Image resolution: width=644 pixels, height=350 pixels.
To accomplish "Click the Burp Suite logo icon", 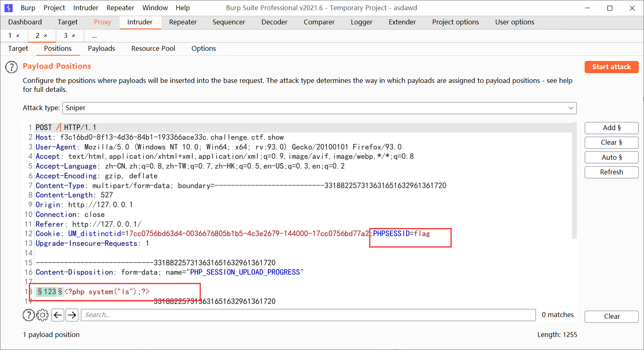I will pyautogui.click(x=9, y=8).
